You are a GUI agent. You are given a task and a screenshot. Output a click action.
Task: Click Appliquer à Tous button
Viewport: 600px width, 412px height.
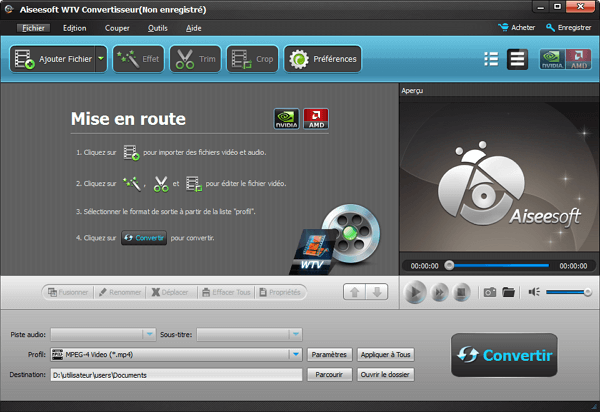[x=385, y=355]
